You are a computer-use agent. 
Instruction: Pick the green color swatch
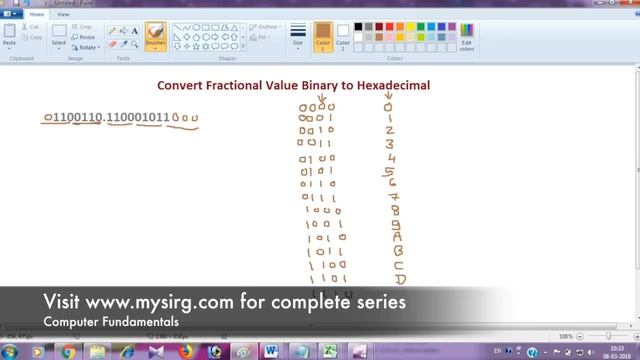(x=421, y=27)
